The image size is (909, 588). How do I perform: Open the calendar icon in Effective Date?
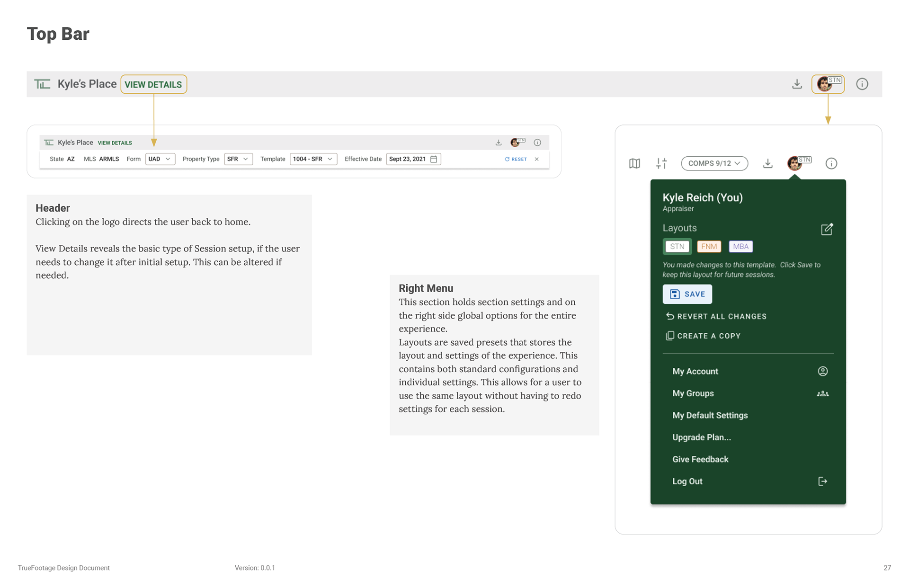pos(434,159)
